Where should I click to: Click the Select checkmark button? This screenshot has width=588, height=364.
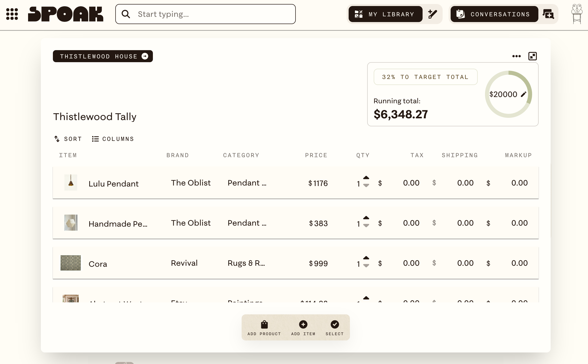335,328
